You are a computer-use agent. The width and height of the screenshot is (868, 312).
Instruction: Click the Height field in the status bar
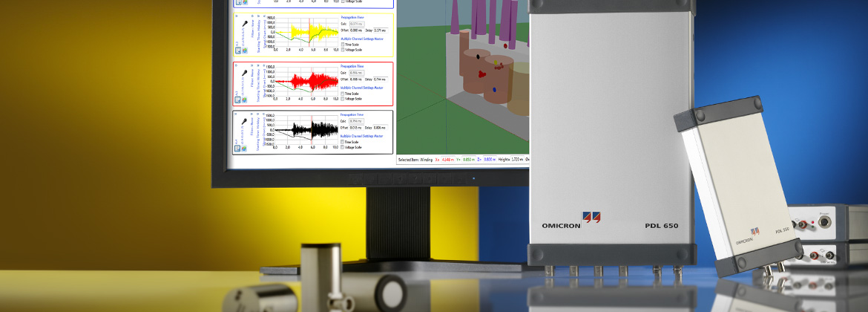(517, 159)
